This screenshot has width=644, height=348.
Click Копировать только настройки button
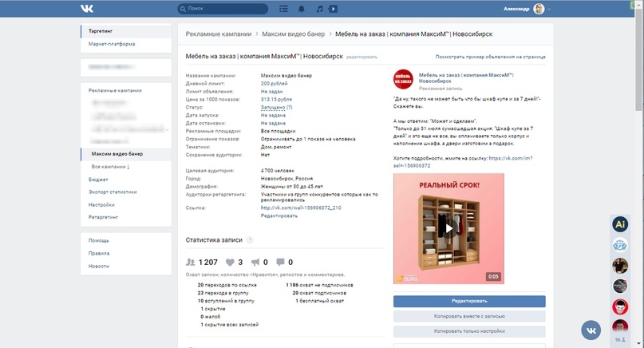pos(469,331)
